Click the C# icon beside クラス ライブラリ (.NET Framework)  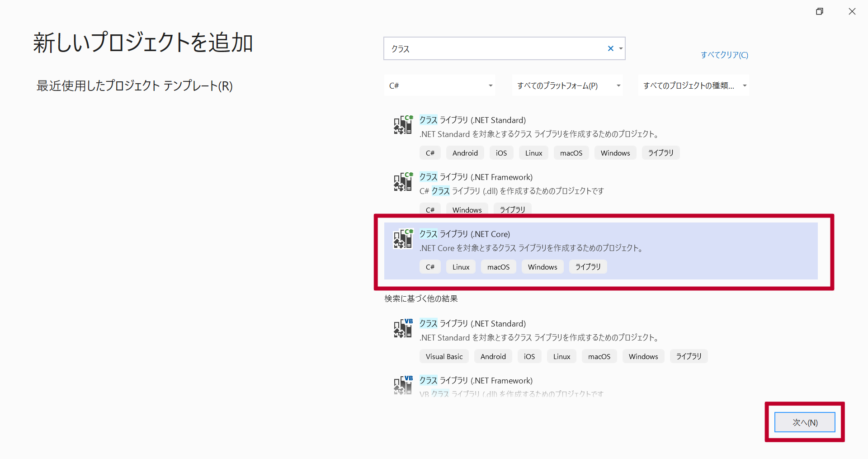tap(402, 182)
